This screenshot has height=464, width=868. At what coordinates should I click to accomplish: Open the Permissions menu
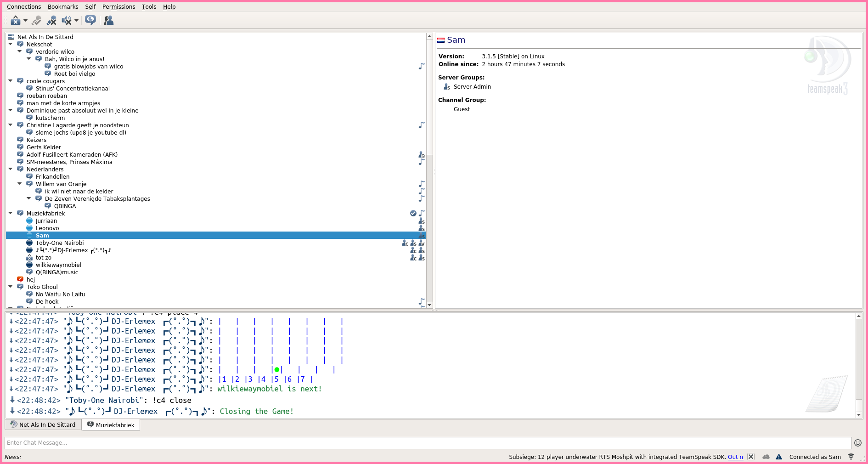(118, 6)
